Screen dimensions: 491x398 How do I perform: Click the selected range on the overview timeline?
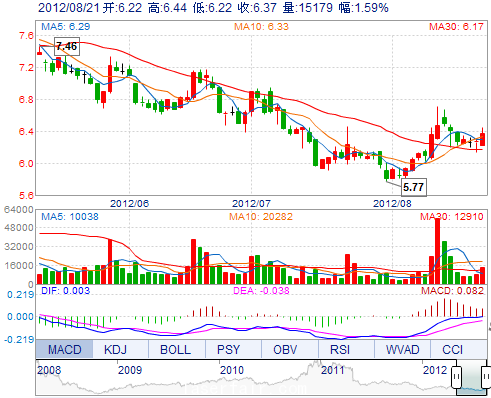coord(471,377)
